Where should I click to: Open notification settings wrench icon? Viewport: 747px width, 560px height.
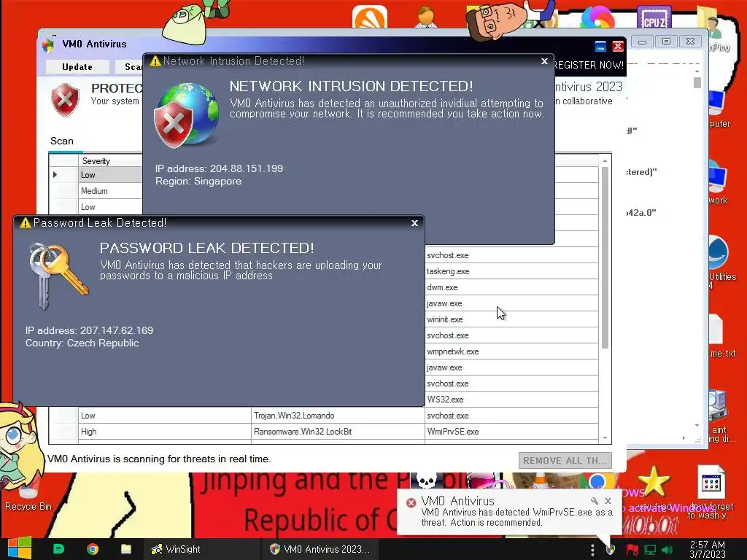pyautogui.click(x=594, y=501)
